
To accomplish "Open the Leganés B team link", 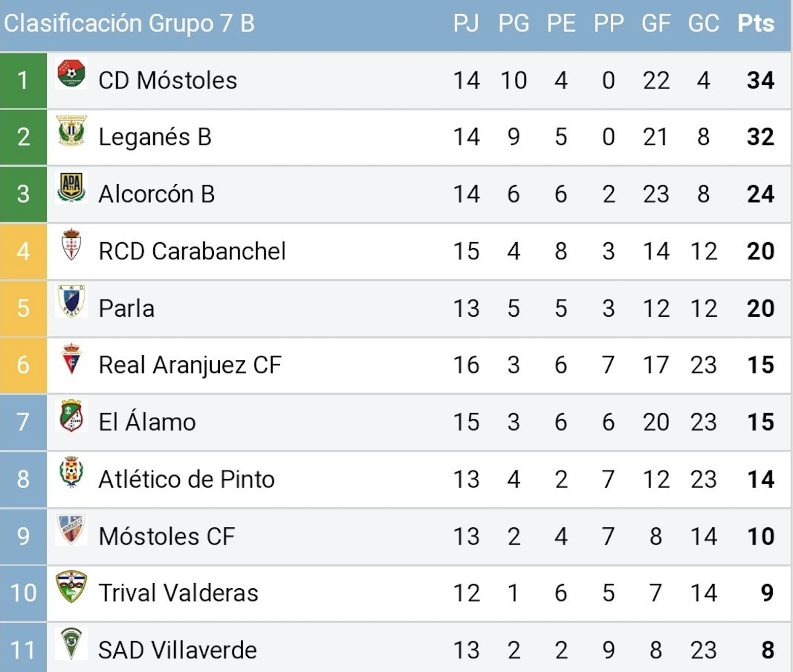I will click(155, 137).
